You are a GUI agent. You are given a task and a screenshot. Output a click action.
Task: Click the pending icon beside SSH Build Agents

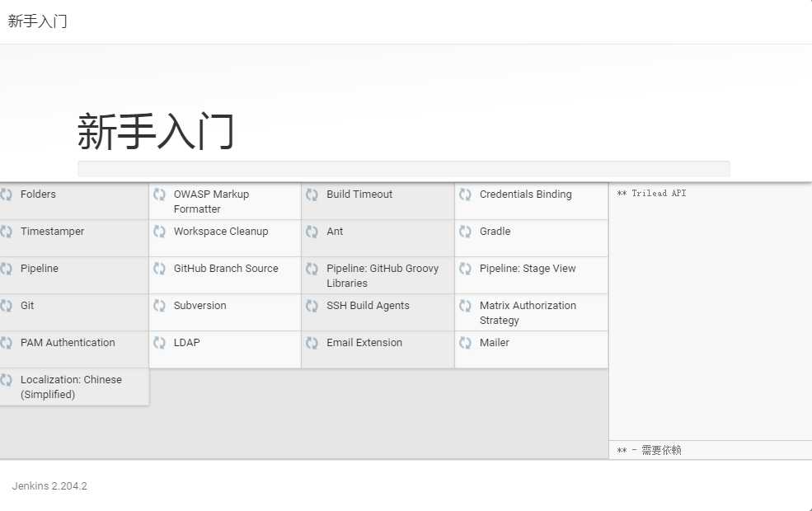(x=312, y=306)
